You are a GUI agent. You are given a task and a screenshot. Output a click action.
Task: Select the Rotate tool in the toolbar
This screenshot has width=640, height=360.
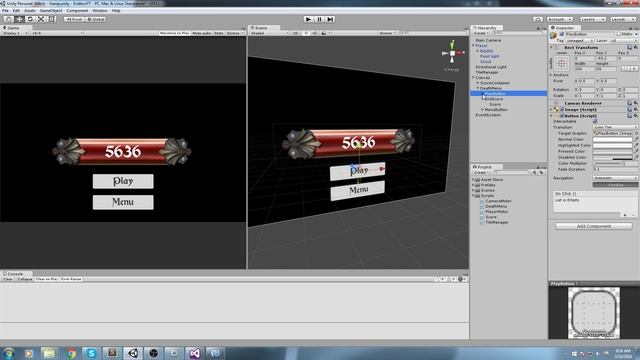click(x=30, y=19)
